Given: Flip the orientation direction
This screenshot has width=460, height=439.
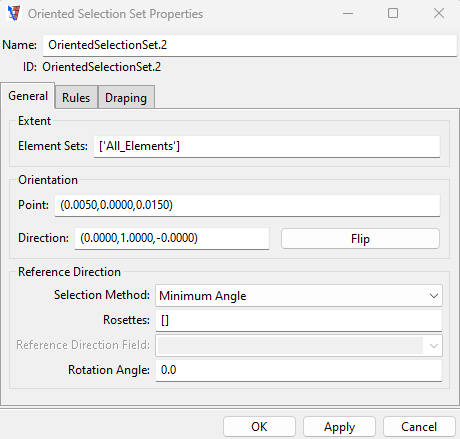Looking at the screenshot, I should 360,239.
